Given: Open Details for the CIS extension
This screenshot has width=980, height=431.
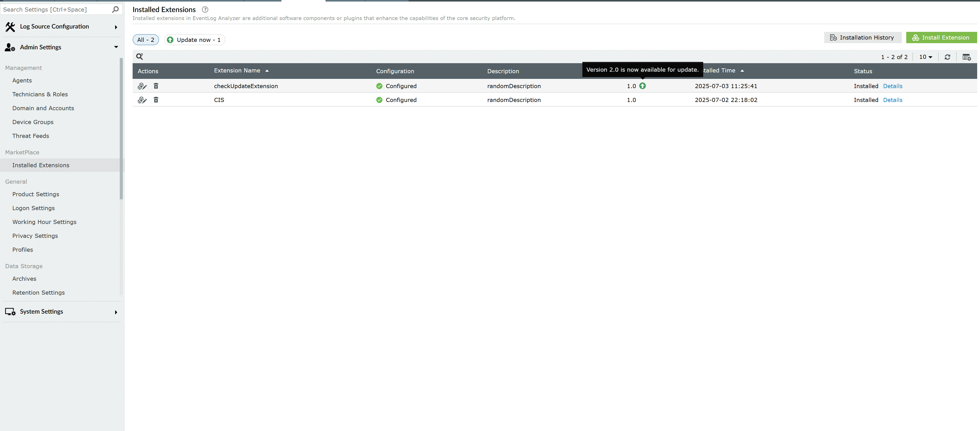Looking at the screenshot, I should (x=893, y=100).
